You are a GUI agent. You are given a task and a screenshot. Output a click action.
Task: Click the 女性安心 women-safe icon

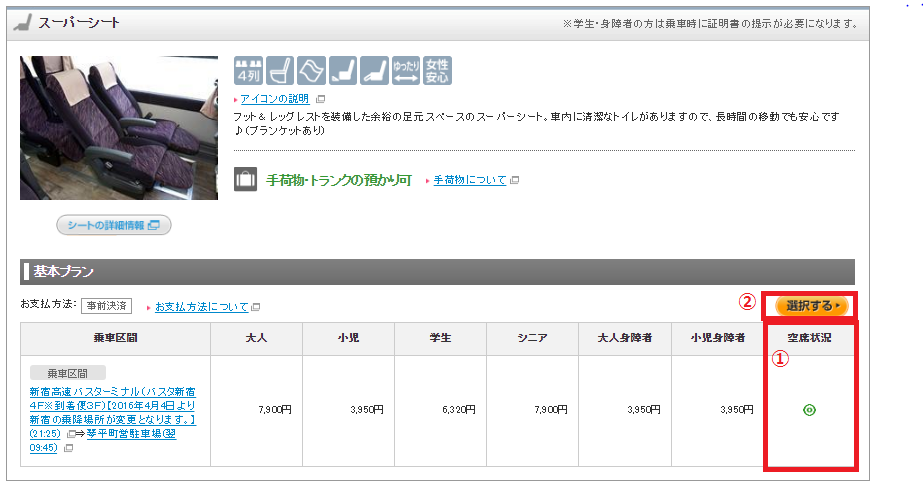pos(437,70)
